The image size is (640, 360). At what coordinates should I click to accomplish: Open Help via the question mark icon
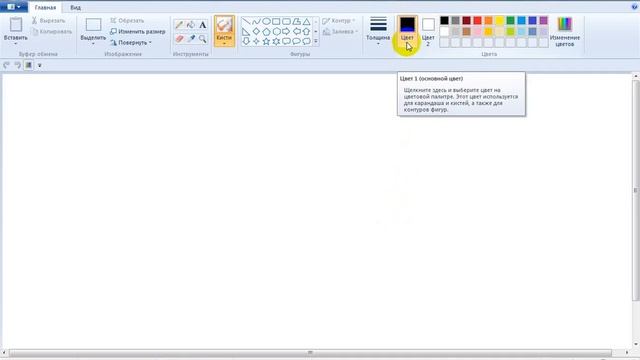pyautogui.click(x=635, y=7)
